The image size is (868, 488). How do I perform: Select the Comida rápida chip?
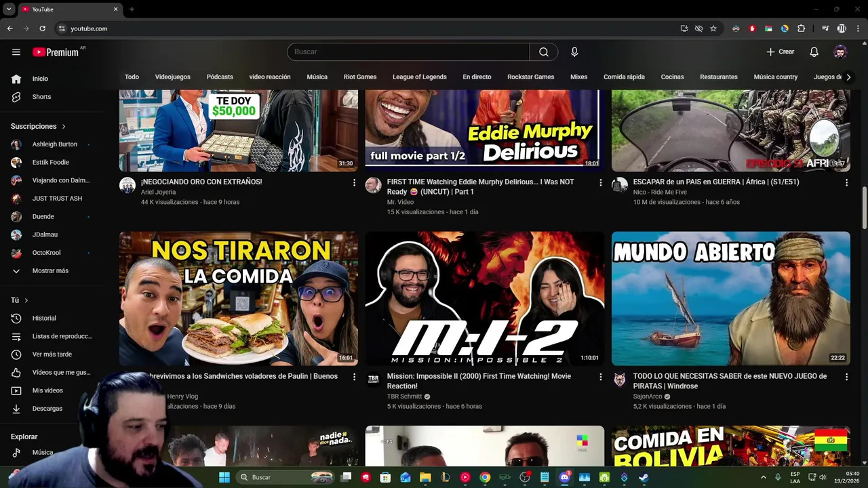[x=624, y=77]
